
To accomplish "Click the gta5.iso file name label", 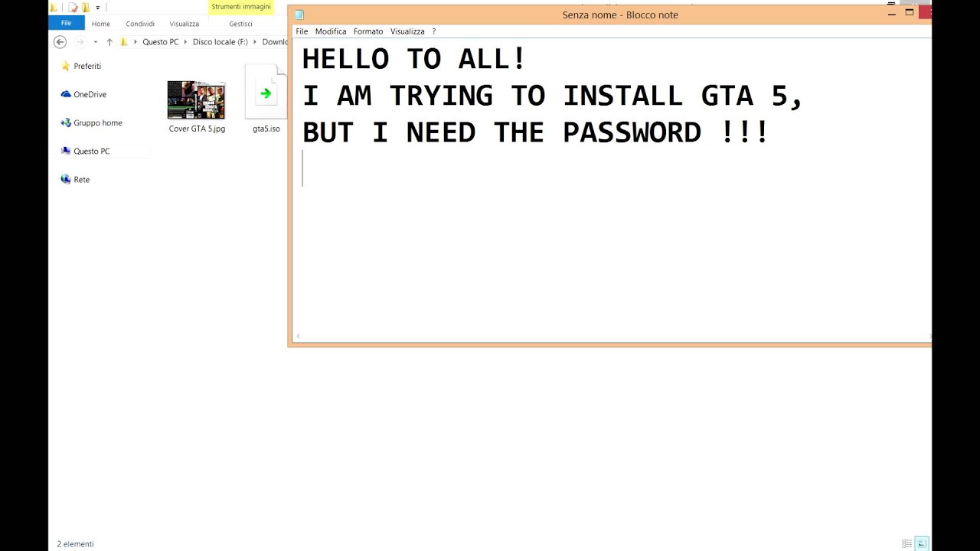I will tap(266, 129).
